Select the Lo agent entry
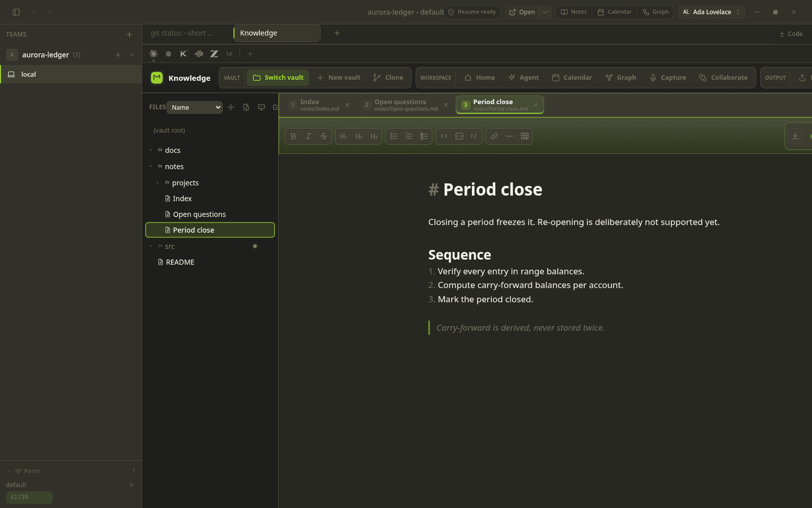 (229, 53)
